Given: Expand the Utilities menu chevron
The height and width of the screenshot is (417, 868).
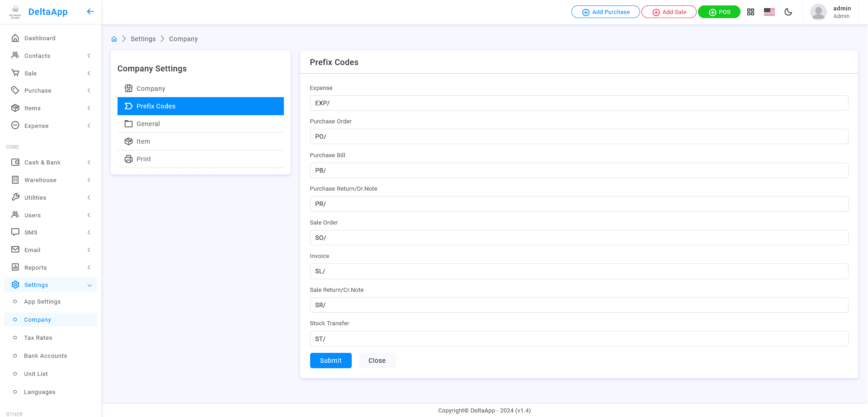Looking at the screenshot, I should tap(89, 197).
